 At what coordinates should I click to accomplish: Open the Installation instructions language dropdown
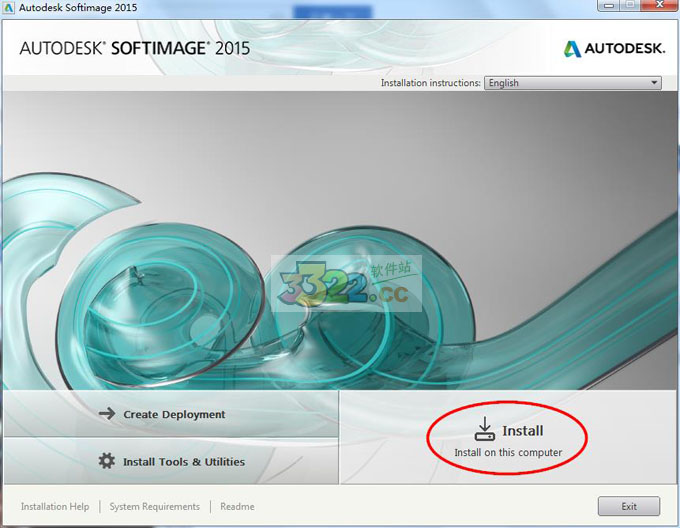(x=573, y=83)
